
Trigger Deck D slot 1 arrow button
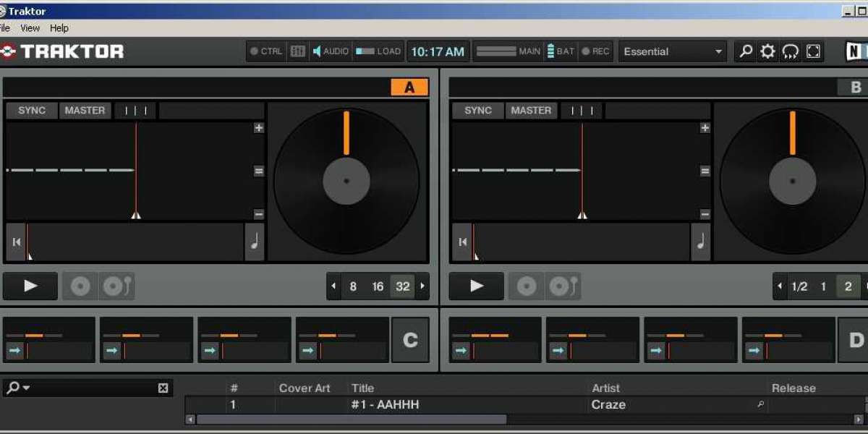(461, 352)
